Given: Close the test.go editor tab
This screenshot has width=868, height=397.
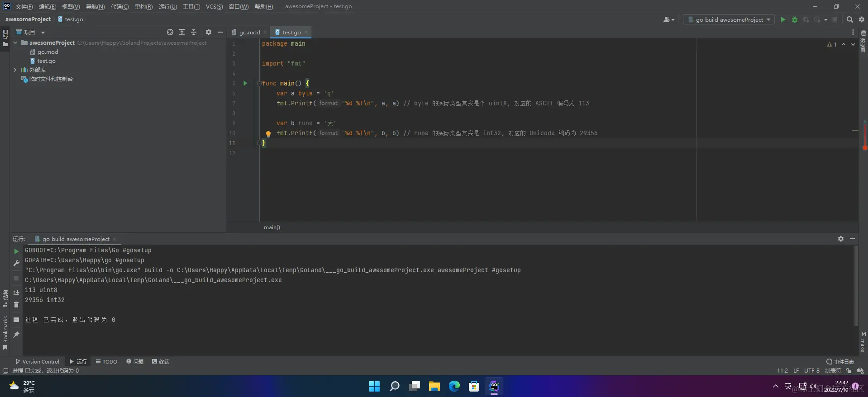Looking at the screenshot, I should (x=306, y=32).
